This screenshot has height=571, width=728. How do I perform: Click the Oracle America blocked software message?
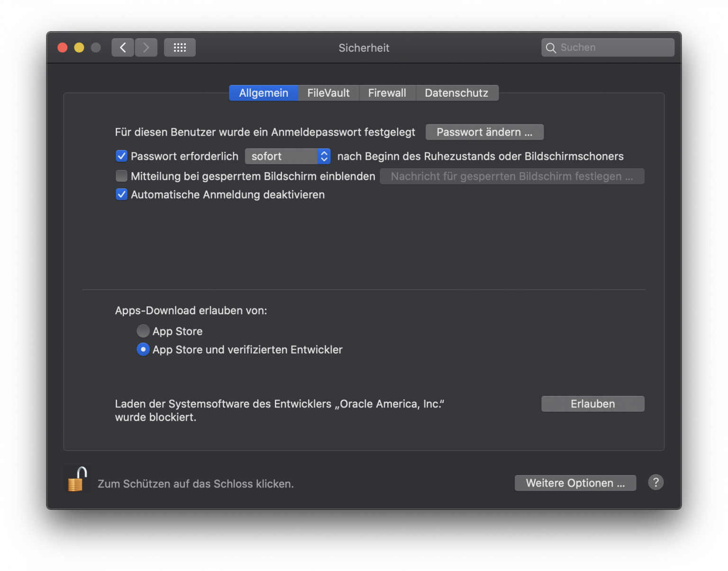tap(280, 411)
